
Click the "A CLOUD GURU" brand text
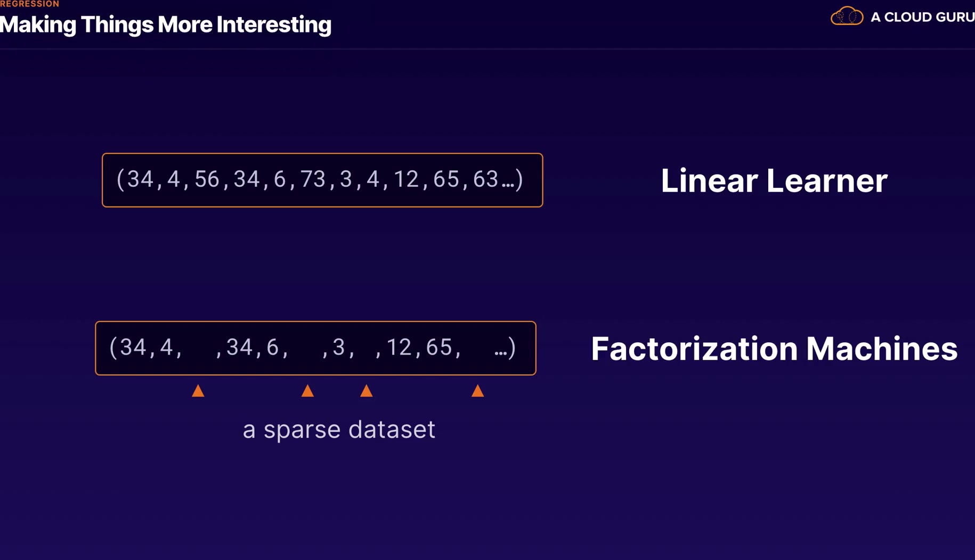pyautogui.click(x=922, y=17)
